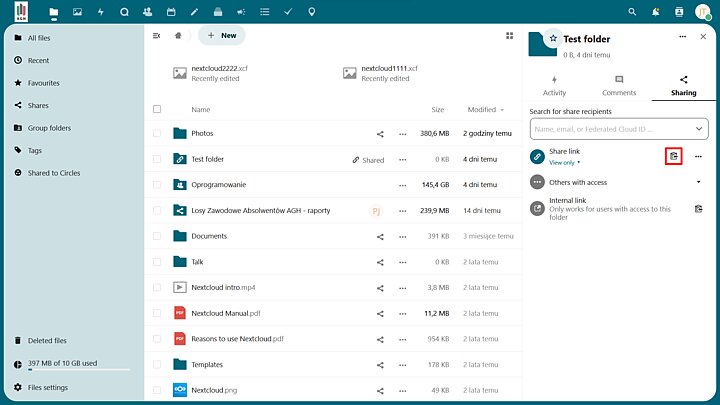Image resolution: width=720 pixels, height=405 pixels.
Task: Switch to the Comments tab
Action: tap(619, 85)
